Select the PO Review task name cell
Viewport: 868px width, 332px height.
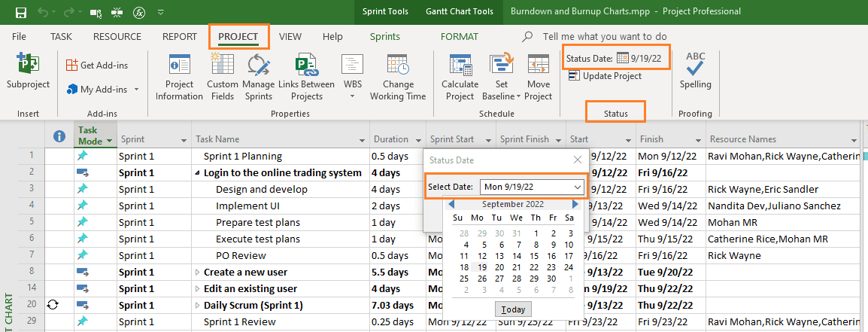280,256
